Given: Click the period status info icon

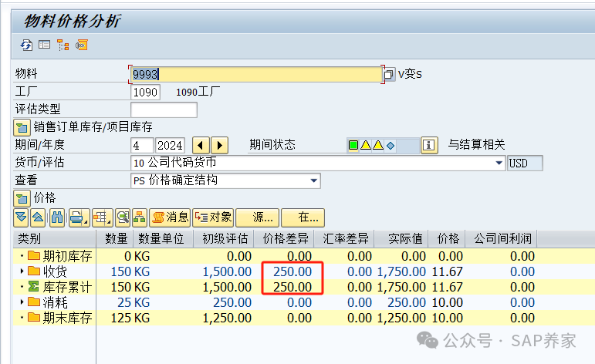Looking at the screenshot, I should pyautogui.click(x=429, y=145).
